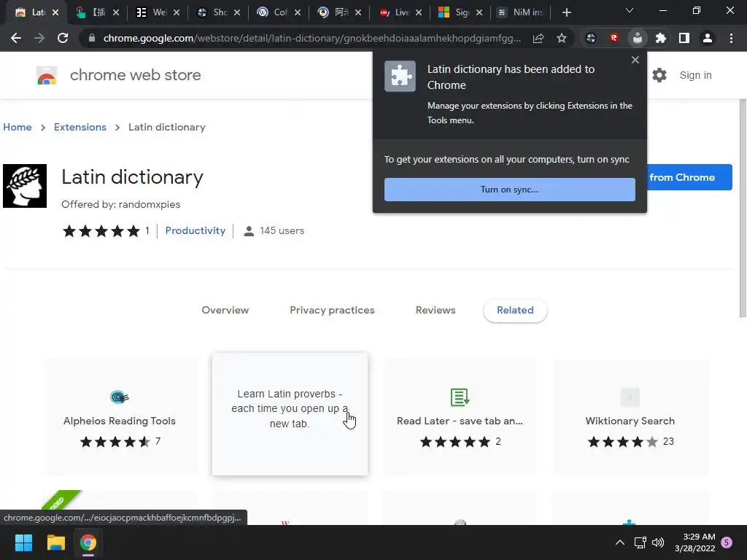Open the Reviews tab
This screenshot has width=747, height=560.
click(x=436, y=310)
